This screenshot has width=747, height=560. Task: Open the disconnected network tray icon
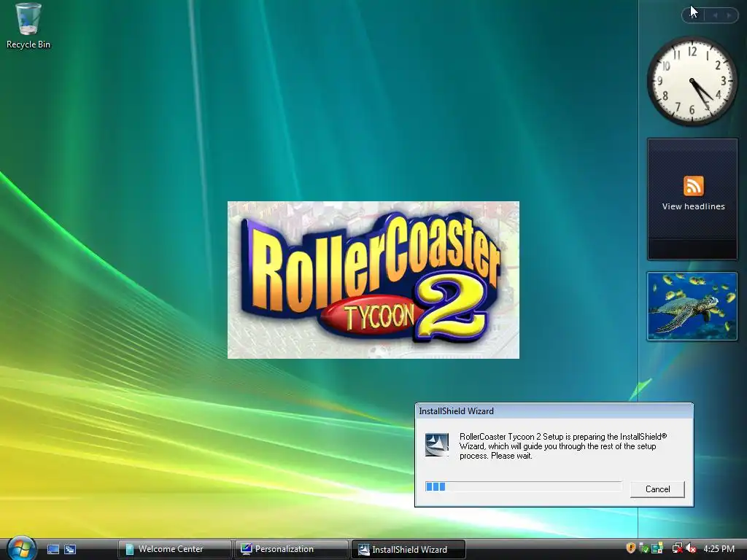676,548
